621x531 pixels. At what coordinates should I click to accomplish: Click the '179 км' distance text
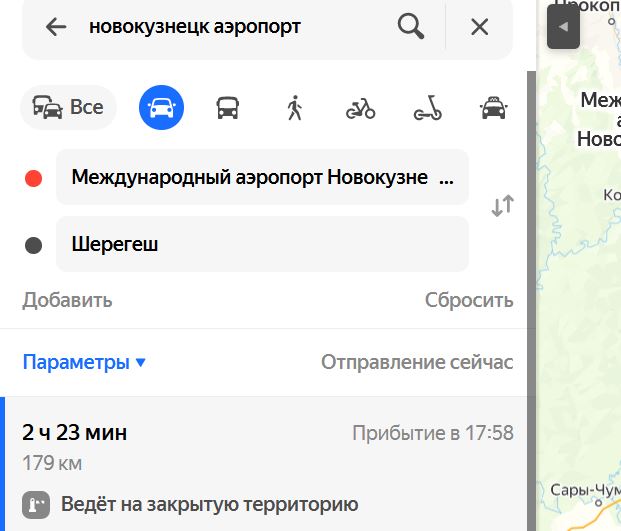coord(52,463)
